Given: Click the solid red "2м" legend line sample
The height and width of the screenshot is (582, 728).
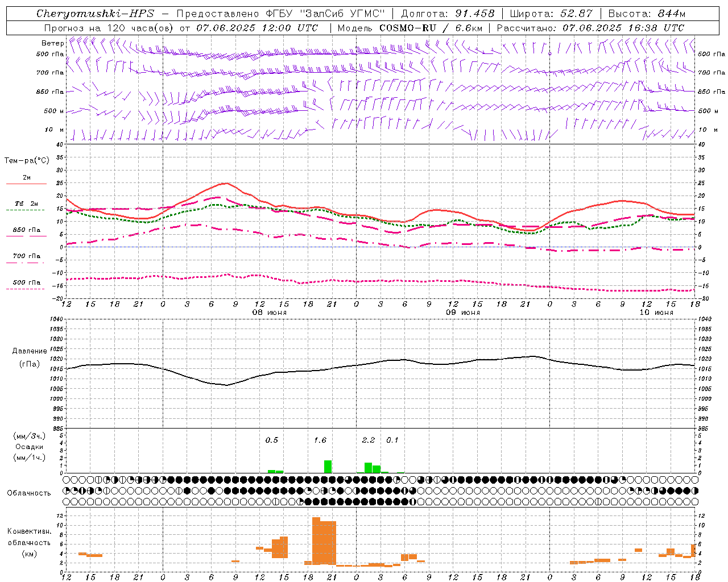Looking at the screenshot, I should pos(26,184).
